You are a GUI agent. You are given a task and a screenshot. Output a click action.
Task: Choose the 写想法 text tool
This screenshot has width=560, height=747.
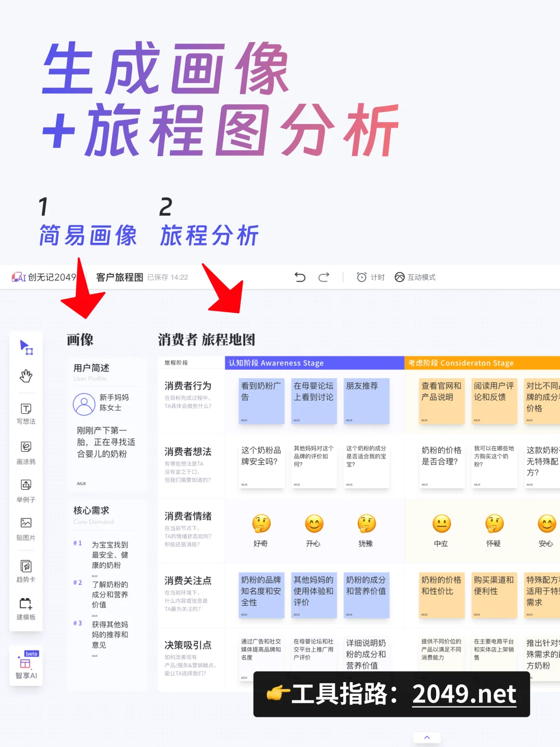point(26,414)
